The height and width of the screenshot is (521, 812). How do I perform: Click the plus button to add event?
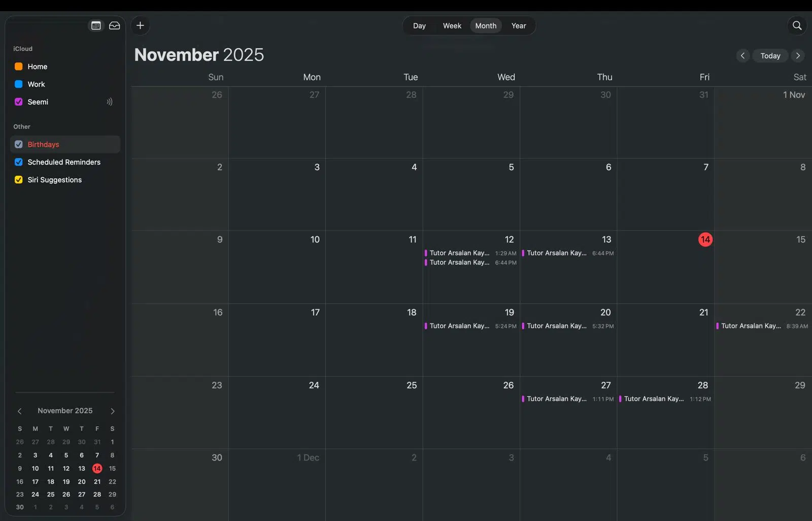(x=140, y=25)
